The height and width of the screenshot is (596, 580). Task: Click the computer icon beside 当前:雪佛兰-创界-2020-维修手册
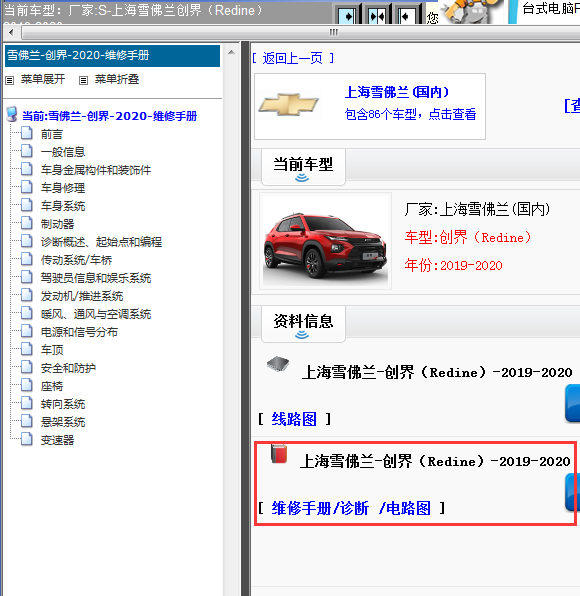12,114
